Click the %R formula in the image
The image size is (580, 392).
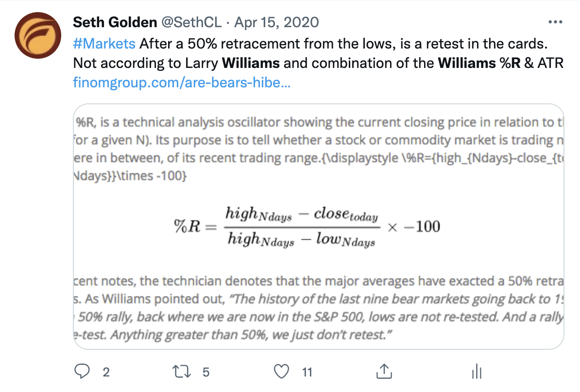pos(307,226)
